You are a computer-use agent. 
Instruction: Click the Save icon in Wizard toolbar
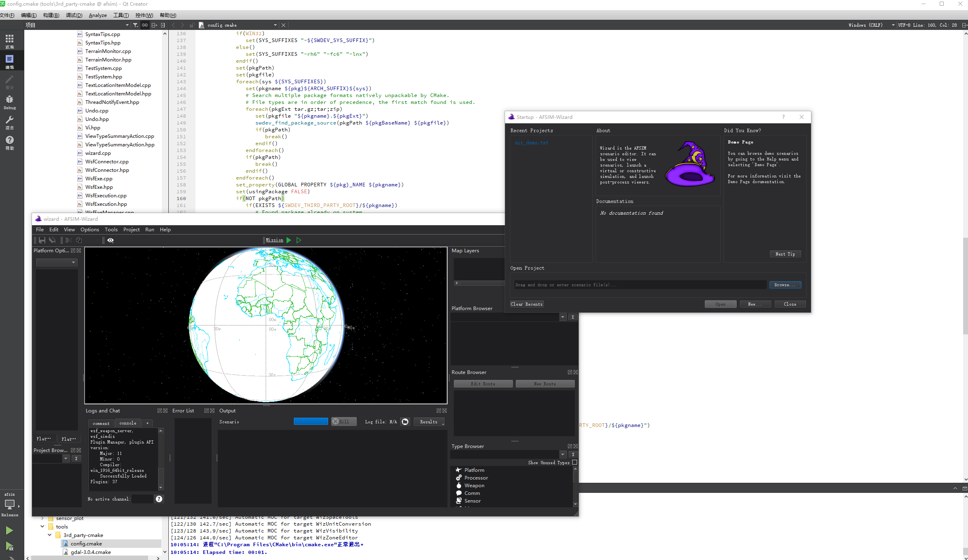click(42, 240)
